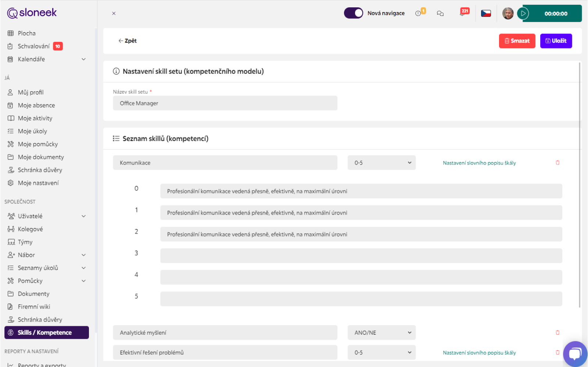This screenshot has height=367, width=588.
Task: Delete the Komunikace skill trash icon
Action: tap(557, 163)
